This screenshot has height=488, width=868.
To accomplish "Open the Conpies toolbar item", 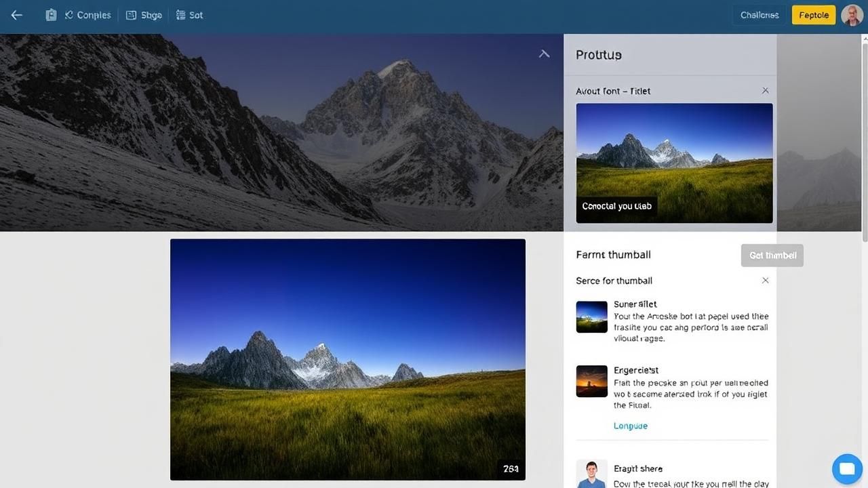I will coord(87,15).
